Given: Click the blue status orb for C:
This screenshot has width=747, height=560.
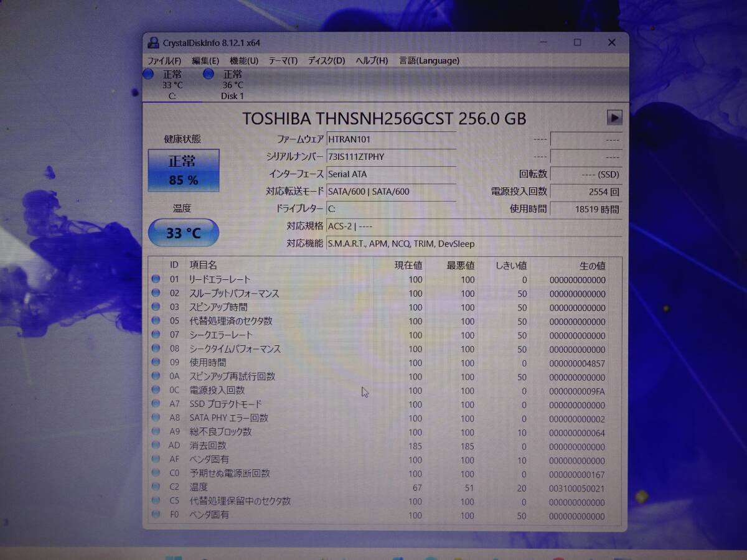Looking at the screenshot, I should [149, 74].
